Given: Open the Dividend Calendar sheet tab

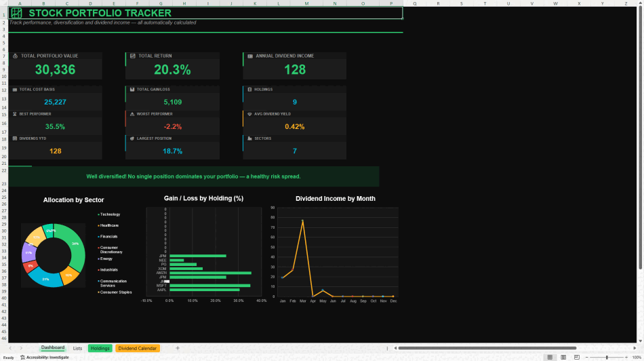Looking at the screenshot, I should coord(137,348).
